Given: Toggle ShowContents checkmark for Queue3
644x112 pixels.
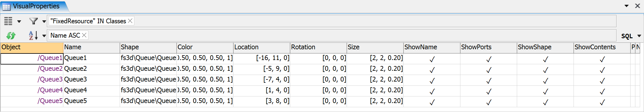Looking at the screenshot, I should [x=602, y=81].
